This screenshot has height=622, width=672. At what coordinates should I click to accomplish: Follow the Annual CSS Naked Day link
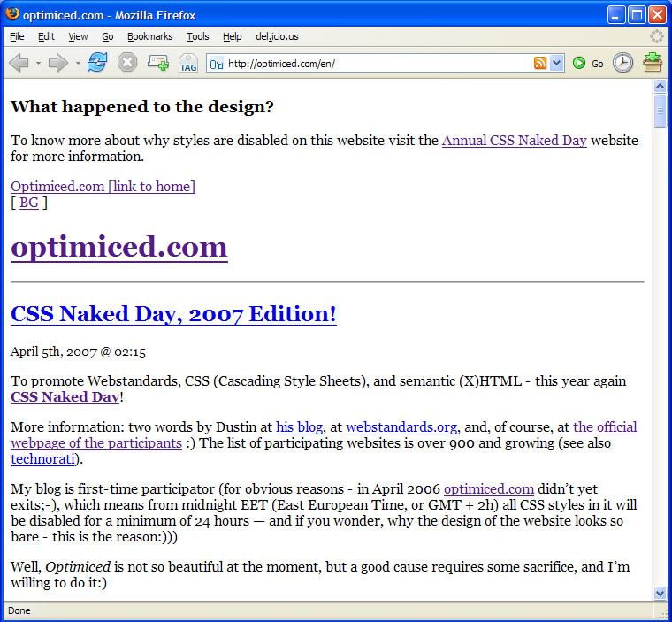515,141
